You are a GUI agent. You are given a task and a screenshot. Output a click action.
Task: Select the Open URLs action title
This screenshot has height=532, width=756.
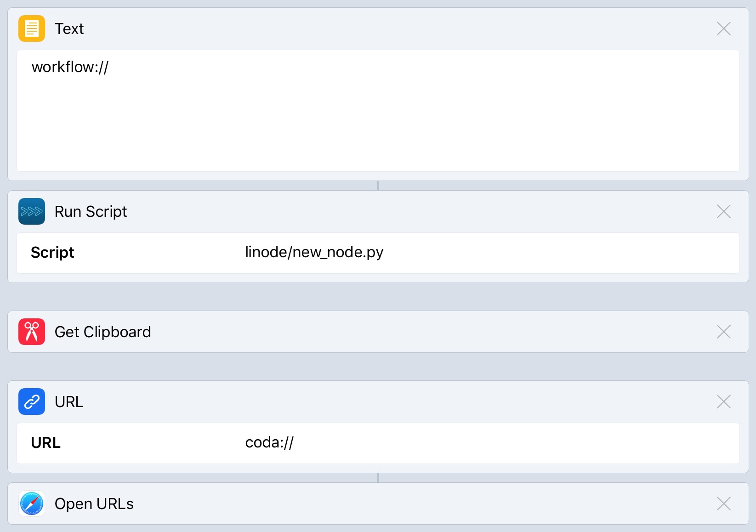pyautogui.click(x=94, y=504)
